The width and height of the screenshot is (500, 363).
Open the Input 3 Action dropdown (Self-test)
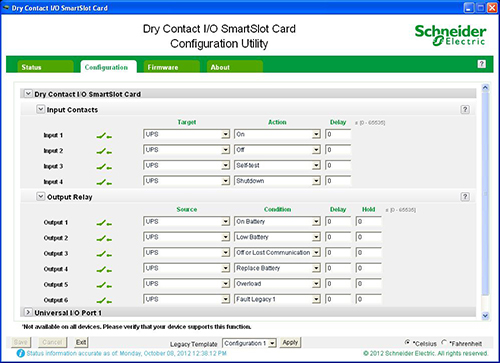277,165
